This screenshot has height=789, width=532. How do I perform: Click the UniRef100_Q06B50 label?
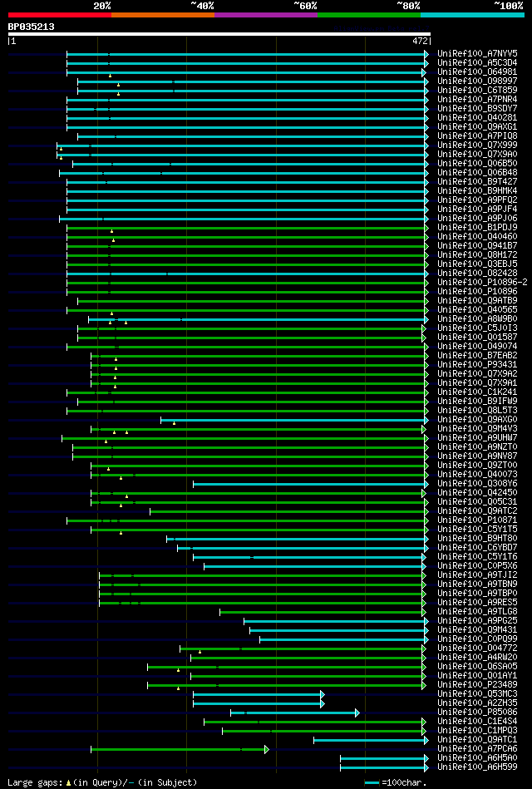tap(477, 163)
